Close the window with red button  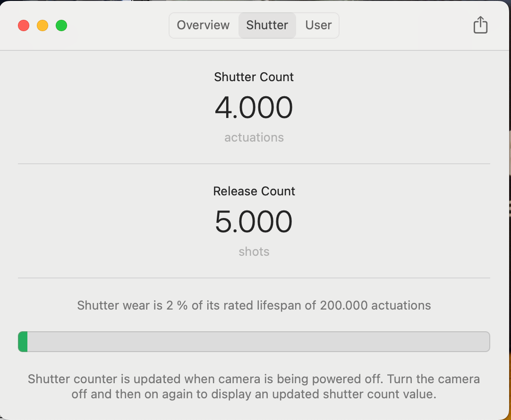point(24,25)
